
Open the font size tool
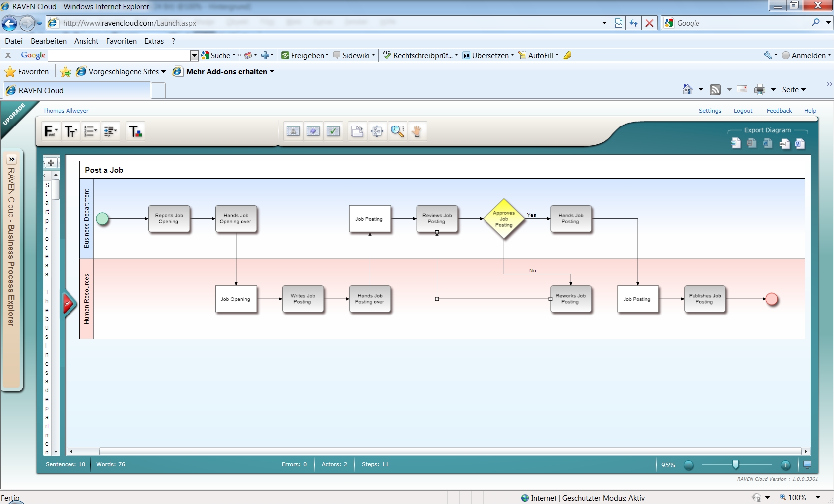tap(70, 131)
